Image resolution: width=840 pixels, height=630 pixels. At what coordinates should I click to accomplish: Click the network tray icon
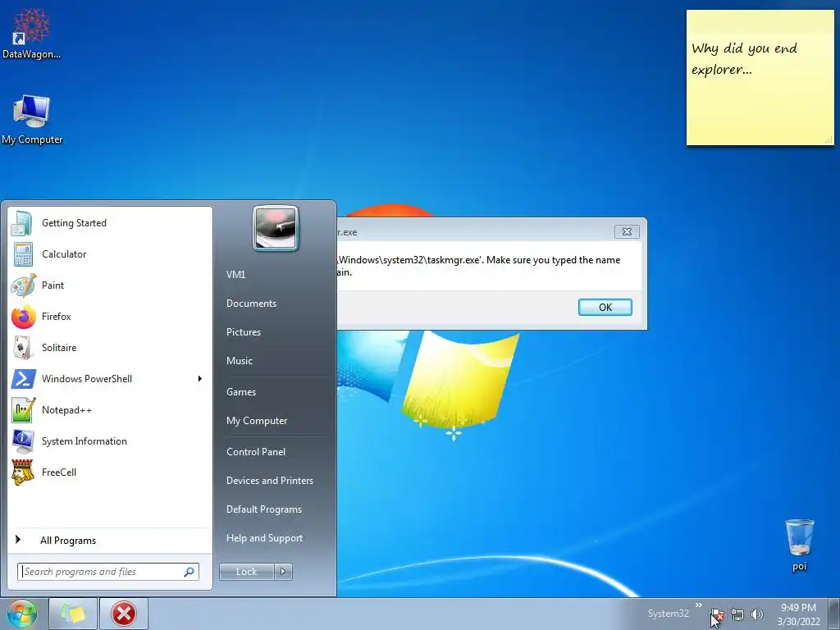[x=737, y=614]
